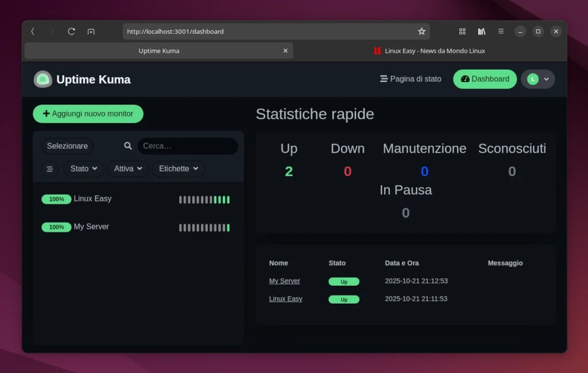The width and height of the screenshot is (588, 373).
Task: Click the Linux Easy favicon on the browser tab
Action: click(377, 50)
